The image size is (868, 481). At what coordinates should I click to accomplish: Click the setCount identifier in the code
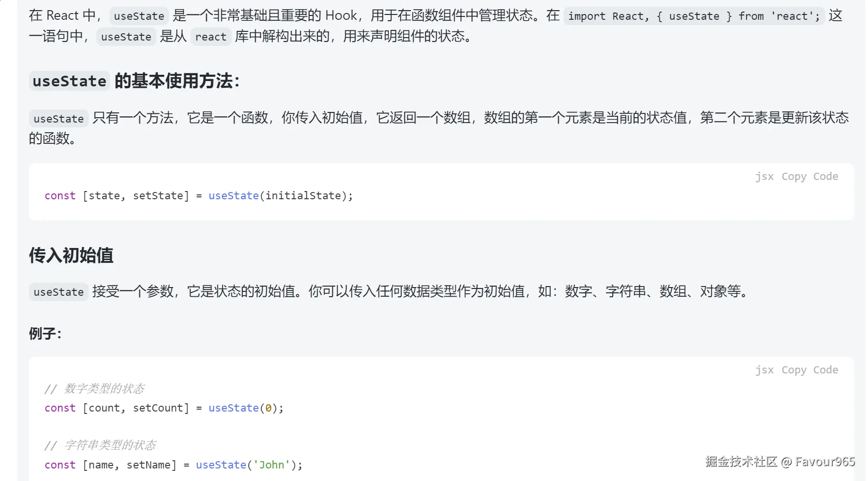(158, 408)
